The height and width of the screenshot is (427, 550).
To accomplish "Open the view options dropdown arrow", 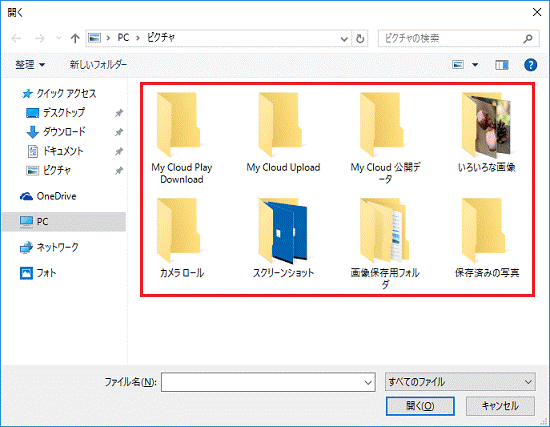I will [475, 65].
